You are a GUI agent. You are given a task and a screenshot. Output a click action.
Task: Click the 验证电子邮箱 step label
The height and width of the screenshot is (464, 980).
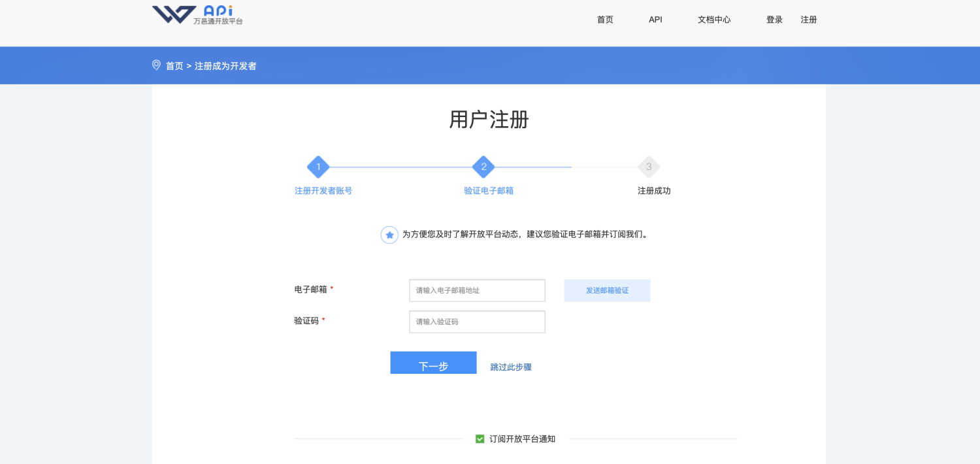click(x=489, y=191)
